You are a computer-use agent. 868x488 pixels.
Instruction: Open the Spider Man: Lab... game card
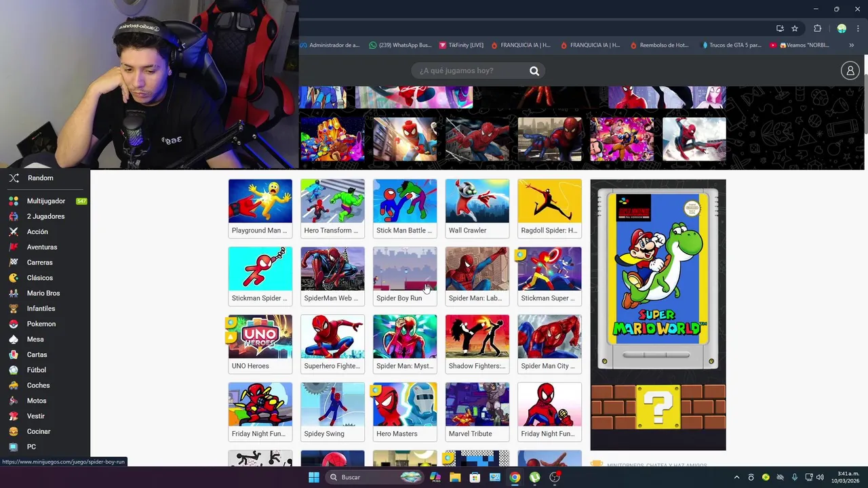click(x=477, y=276)
